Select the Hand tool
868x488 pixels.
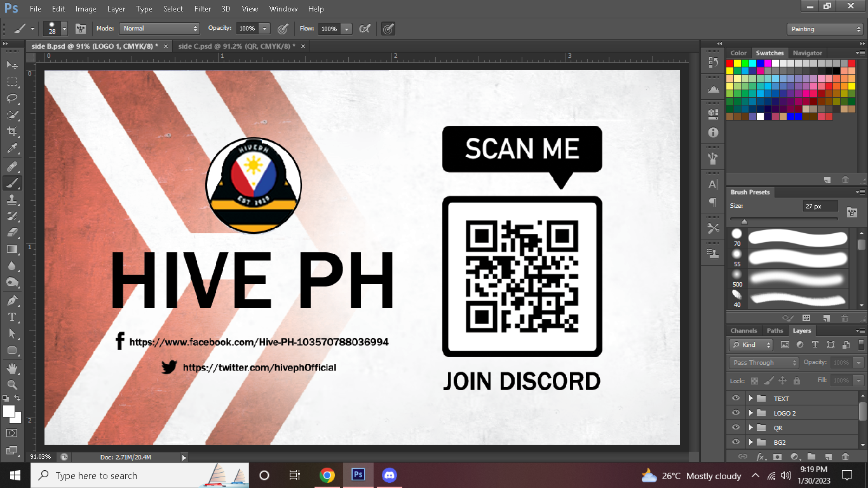[12, 368]
